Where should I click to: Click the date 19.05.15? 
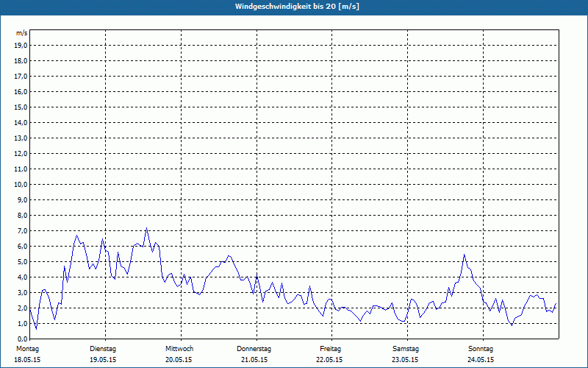click(103, 360)
